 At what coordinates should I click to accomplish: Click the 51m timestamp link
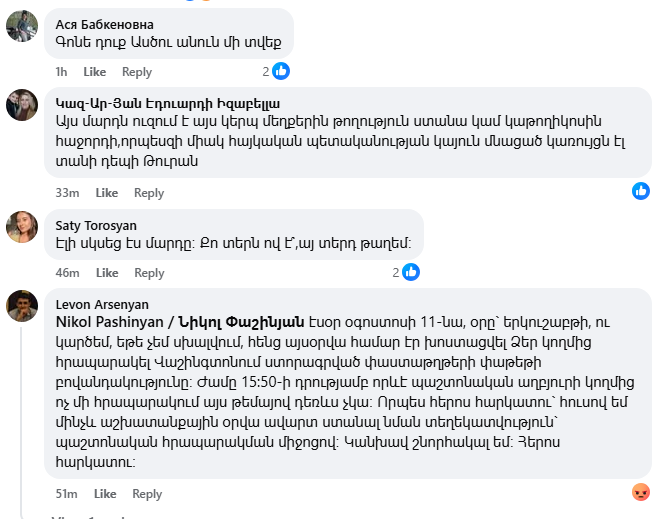pos(66,494)
